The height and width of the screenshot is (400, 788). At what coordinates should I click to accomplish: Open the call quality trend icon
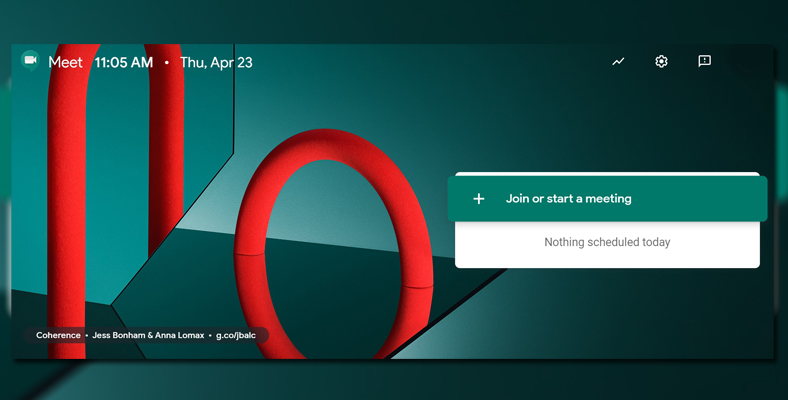click(618, 61)
